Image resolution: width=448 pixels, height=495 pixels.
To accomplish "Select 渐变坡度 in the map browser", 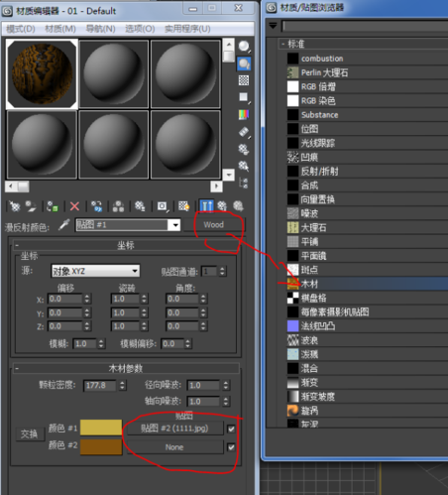I will tap(367, 397).
